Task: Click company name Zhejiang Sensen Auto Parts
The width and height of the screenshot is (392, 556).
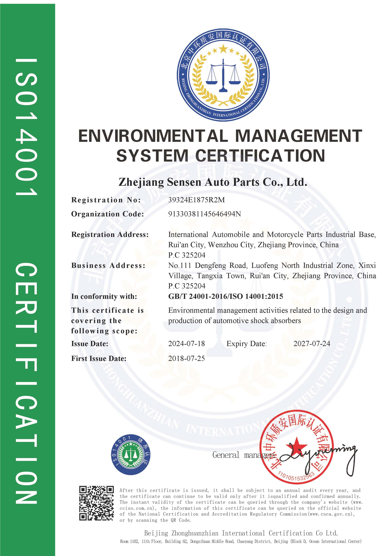Action: pos(213,182)
